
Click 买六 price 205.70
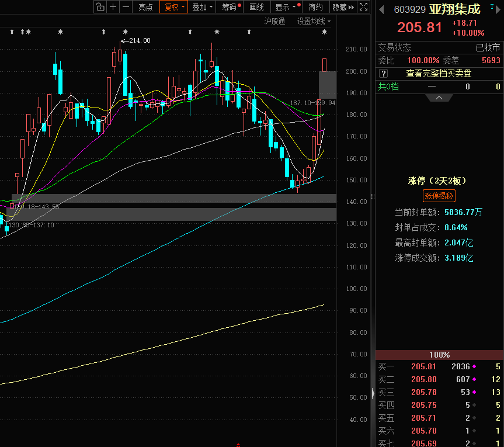423,431
